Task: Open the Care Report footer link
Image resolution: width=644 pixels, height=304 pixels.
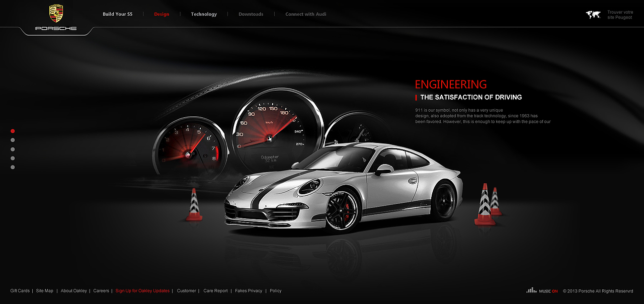Action: pyautogui.click(x=216, y=291)
